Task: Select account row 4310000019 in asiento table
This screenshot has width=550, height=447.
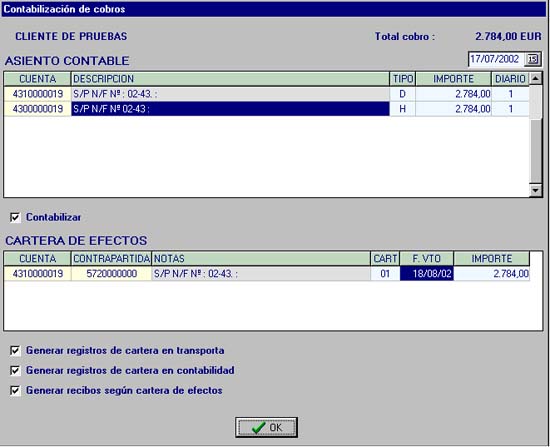Action: 266,94
